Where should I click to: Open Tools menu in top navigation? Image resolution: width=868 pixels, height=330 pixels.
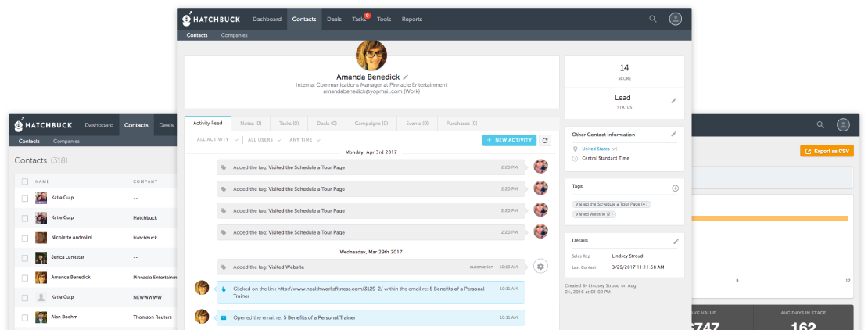(x=384, y=19)
